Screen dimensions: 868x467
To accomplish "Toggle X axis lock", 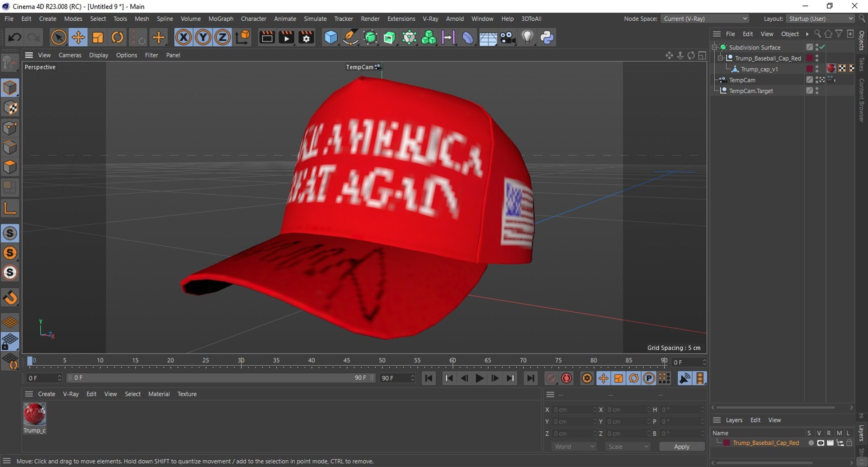I will [183, 37].
